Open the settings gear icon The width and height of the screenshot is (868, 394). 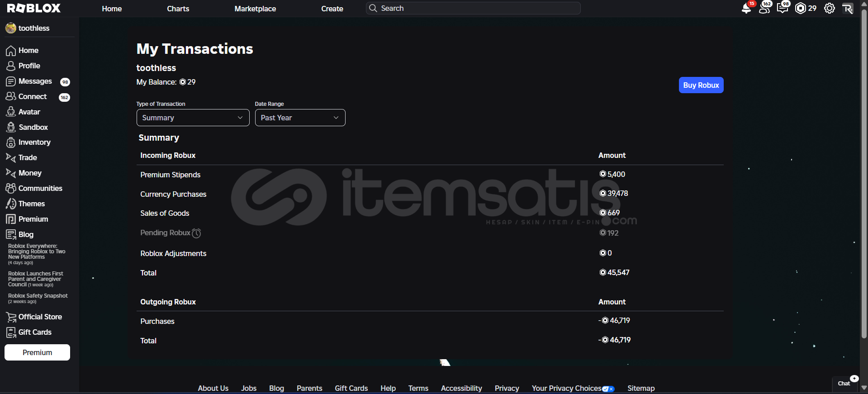tap(829, 8)
